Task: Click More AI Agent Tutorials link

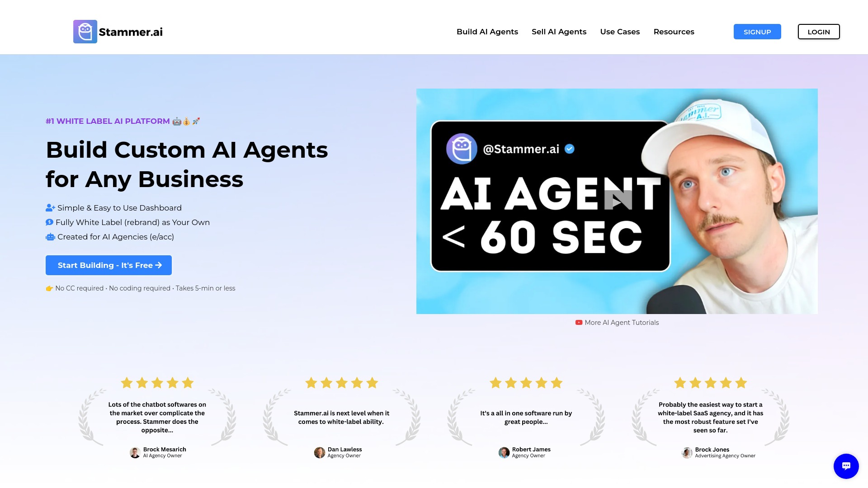Action: click(x=617, y=322)
